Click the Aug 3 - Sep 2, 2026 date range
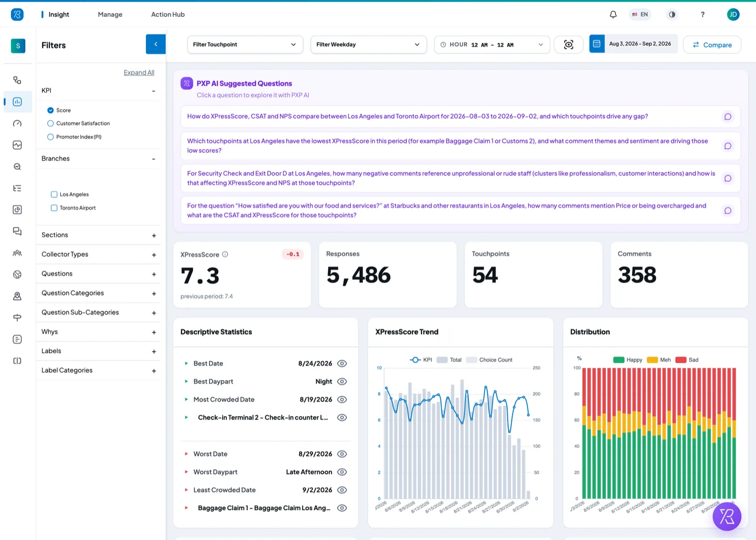Image resolution: width=756 pixels, height=540 pixels. (640, 44)
